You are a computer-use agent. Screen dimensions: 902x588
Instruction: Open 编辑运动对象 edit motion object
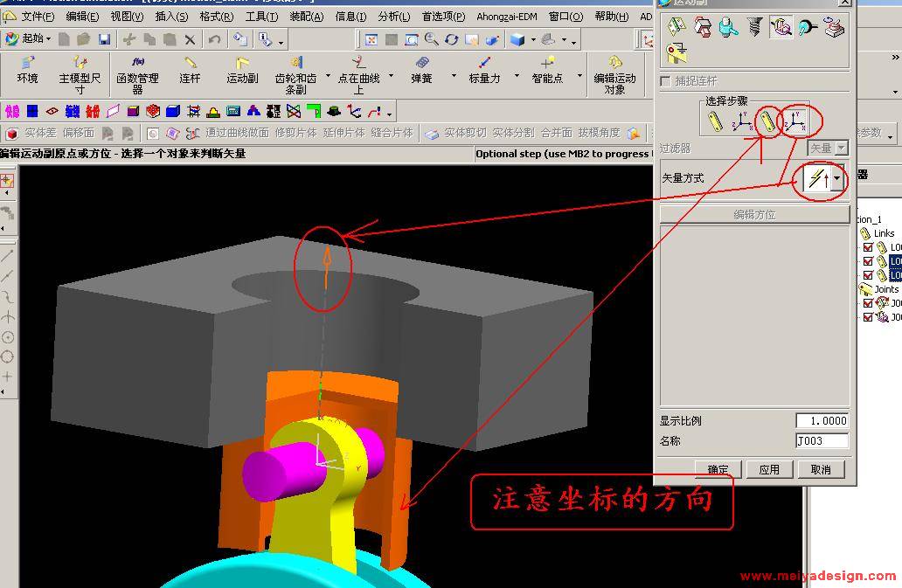pyautogui.click(x=615, y=73)
